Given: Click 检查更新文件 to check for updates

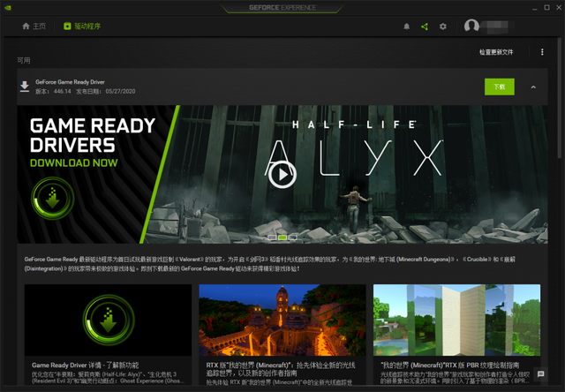Looking at the screenshot, I should (x=496, y=52).
